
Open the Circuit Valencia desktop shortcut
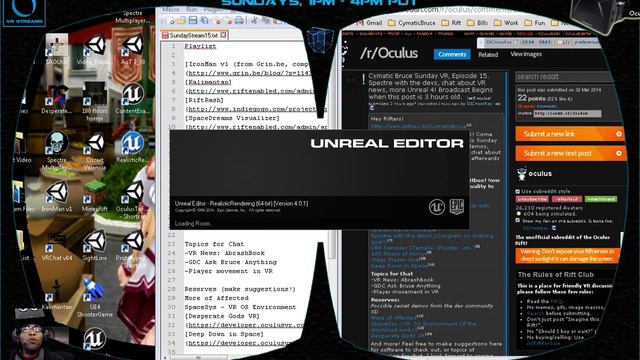coord(95,151)
